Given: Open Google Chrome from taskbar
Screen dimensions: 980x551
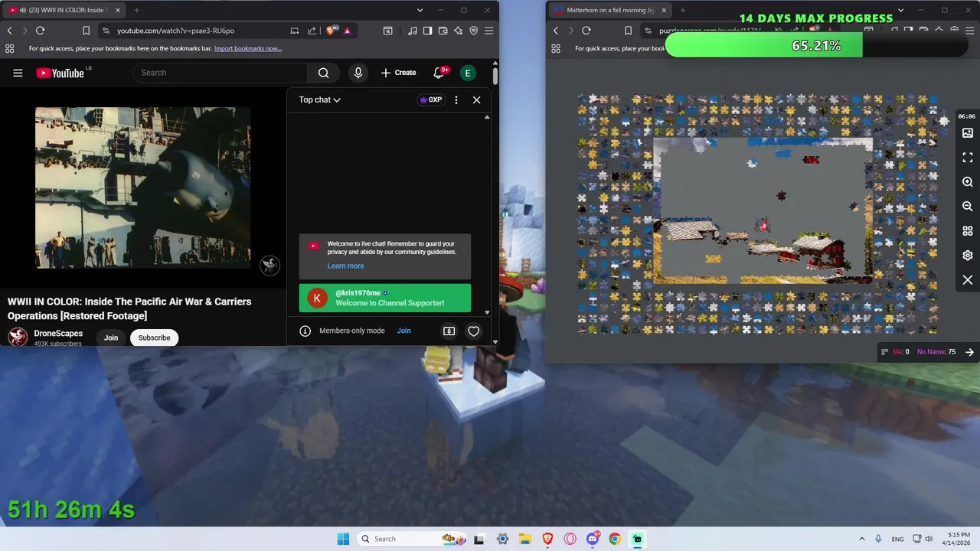Looking at the screenshot, I should pos(615,539).
